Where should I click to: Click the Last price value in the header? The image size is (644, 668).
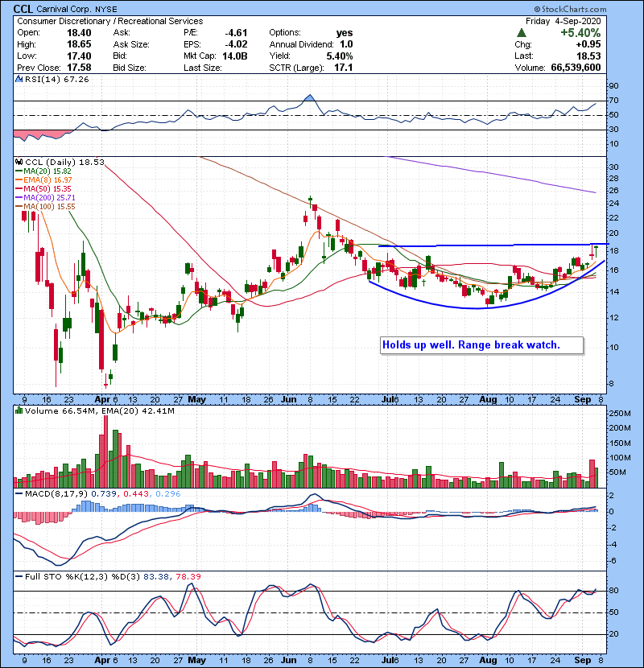click(588, 56)
